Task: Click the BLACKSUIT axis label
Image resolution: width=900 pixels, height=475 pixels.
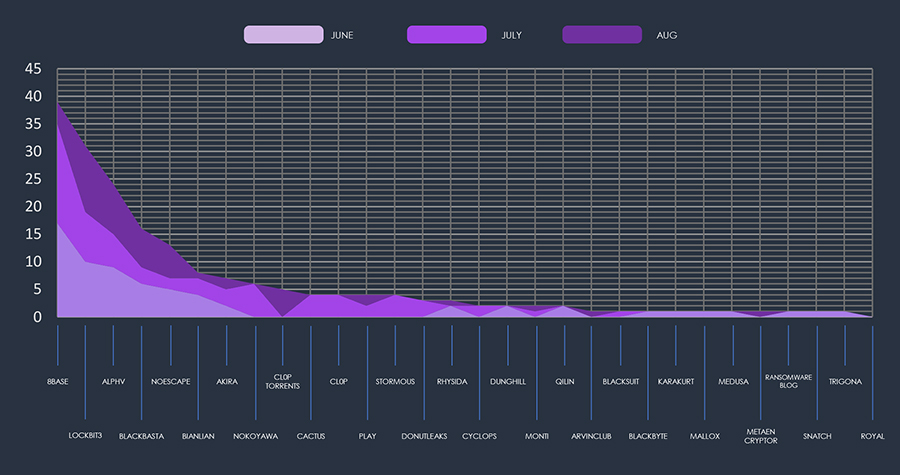Action: coord(620,381)
